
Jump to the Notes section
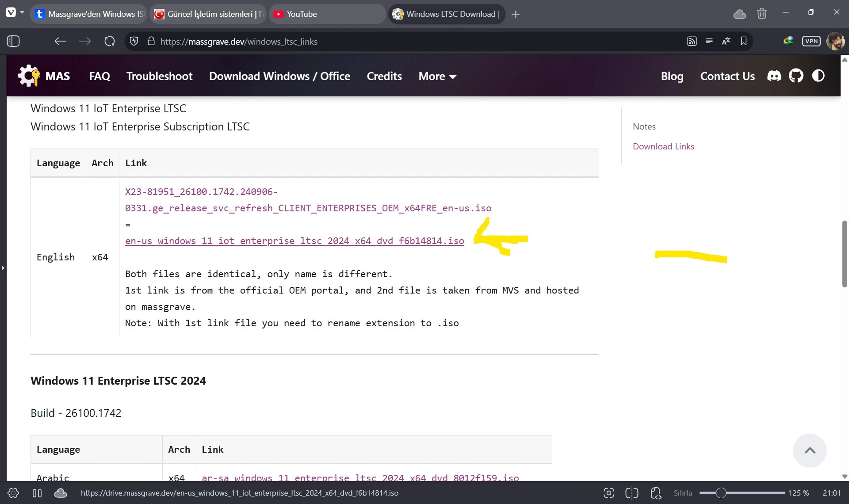[x=644, y=126]
